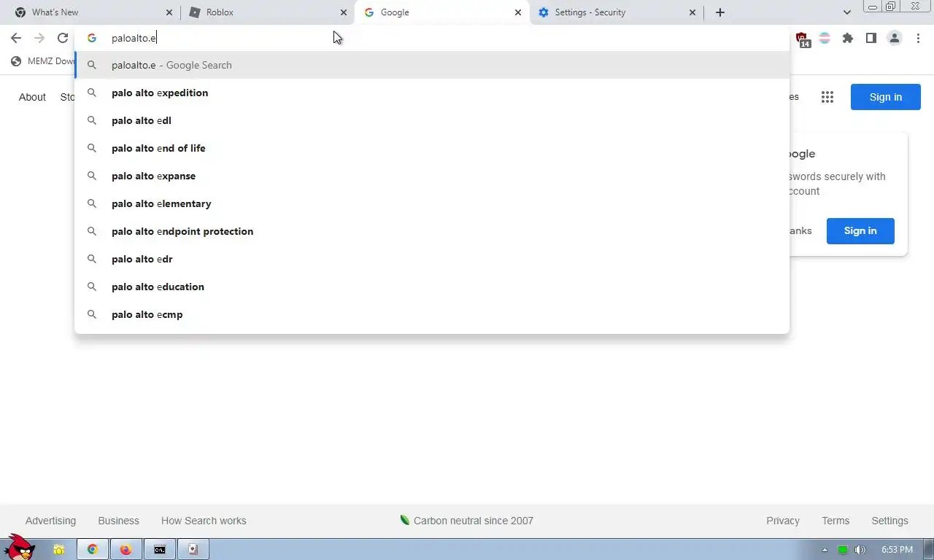Open the About link on the Google page
This screenshot has width=934, height=560.
(32, 97)
